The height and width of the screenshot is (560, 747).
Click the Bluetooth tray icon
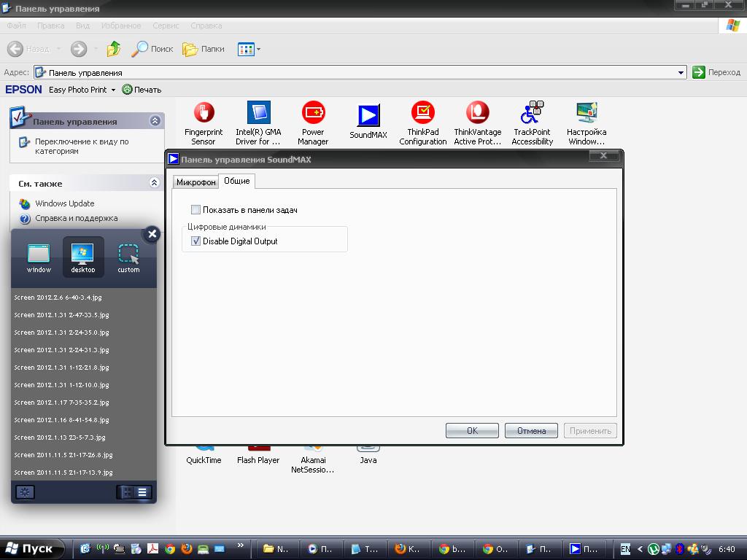click(679, 549)
